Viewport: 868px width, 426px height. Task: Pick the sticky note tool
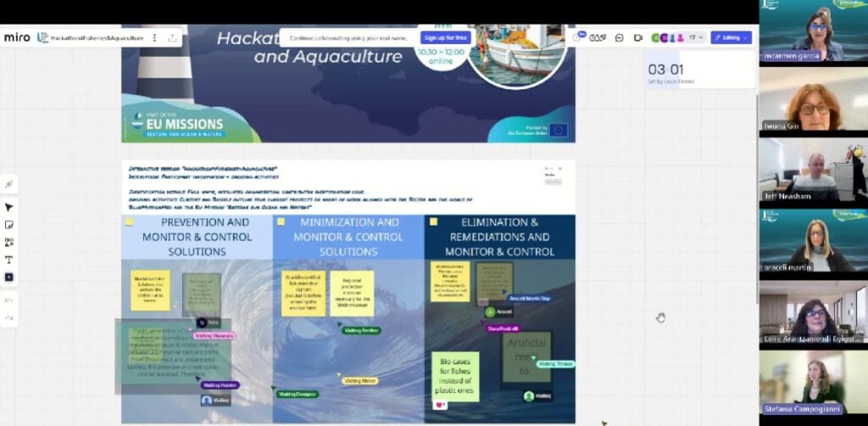9,225
